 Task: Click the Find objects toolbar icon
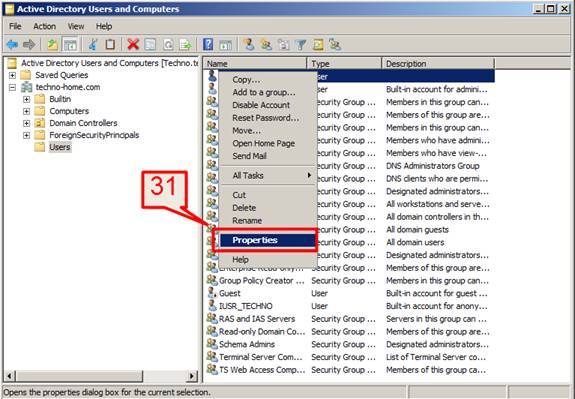point(318,45)
